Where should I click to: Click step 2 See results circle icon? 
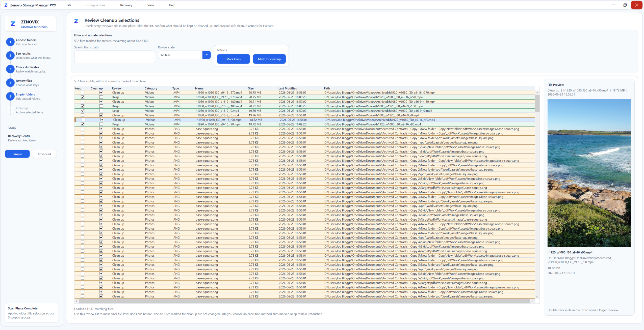point(10,55)
